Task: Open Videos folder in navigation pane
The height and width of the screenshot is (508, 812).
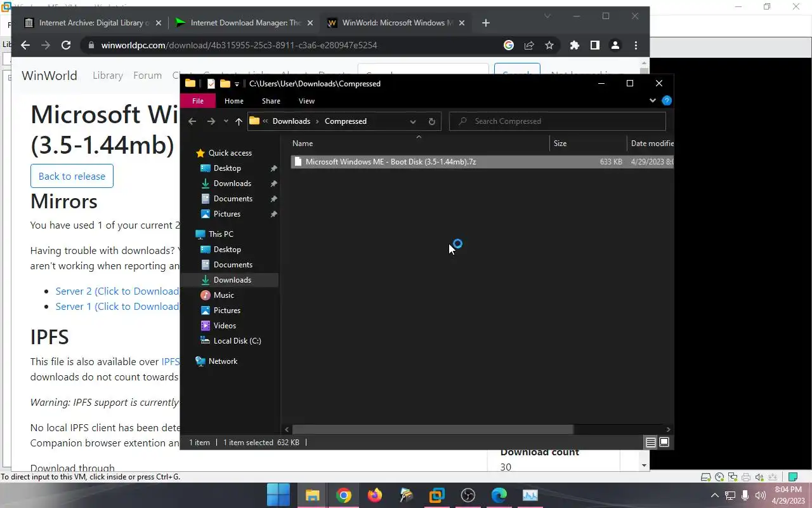Action: tap(225, 326)
